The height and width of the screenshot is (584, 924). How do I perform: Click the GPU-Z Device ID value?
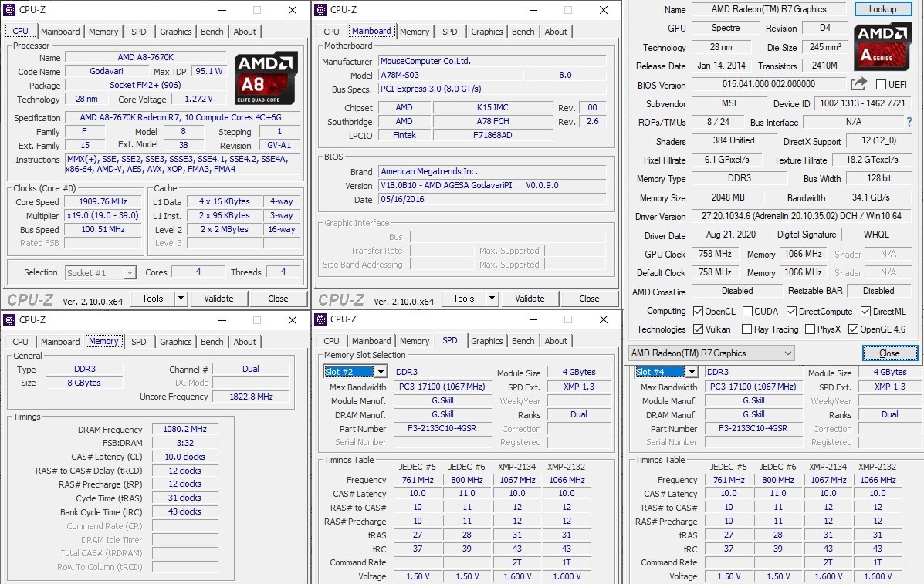(863, 103)
